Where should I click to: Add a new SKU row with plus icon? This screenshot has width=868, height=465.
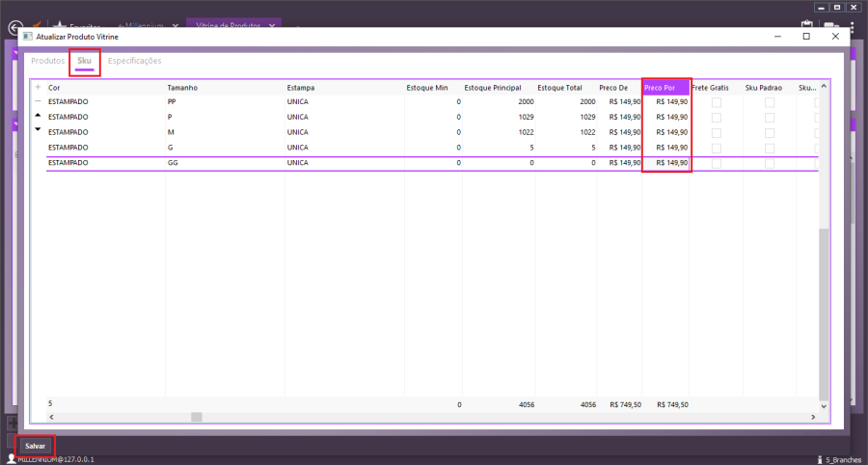point(38,88)
